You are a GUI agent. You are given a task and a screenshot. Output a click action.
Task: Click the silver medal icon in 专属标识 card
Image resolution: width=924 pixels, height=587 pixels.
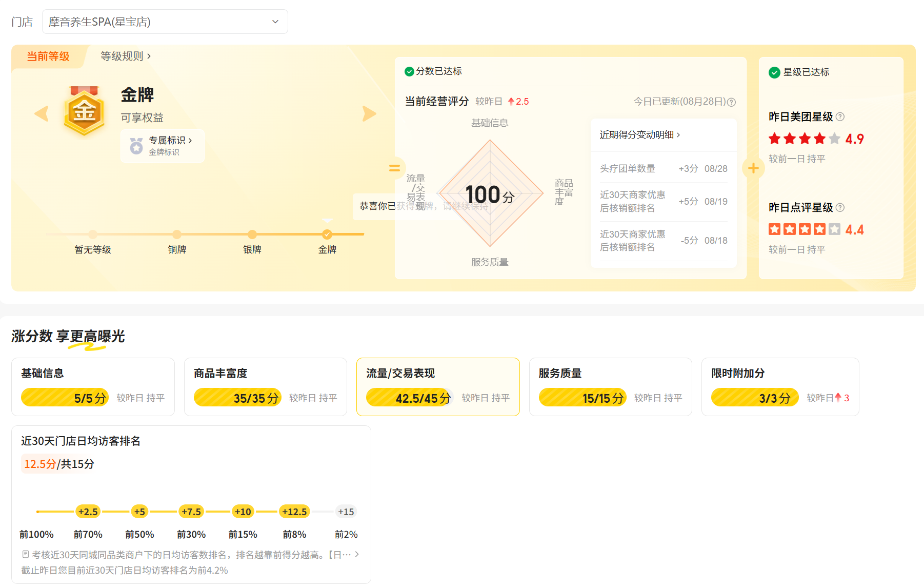point(136,146)
